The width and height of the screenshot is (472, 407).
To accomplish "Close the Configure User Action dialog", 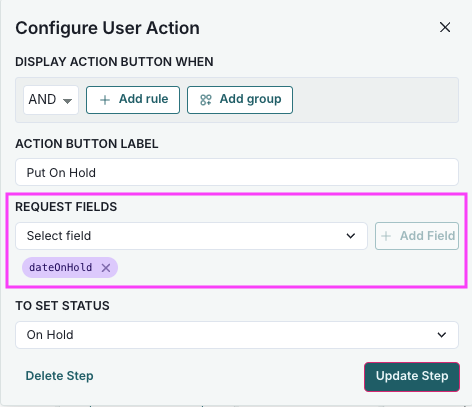I will click(x=445, y=27).
